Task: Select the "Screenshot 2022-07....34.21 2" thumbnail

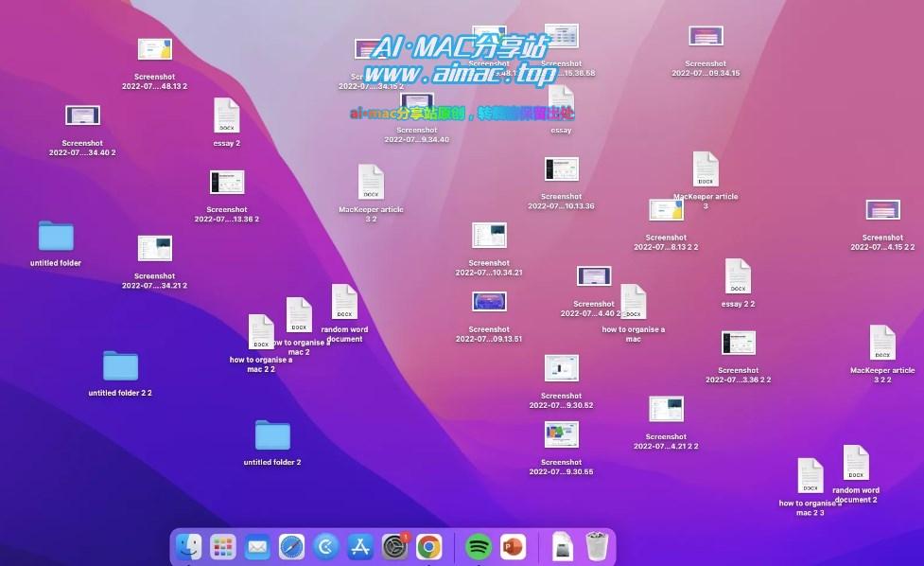Action: pyautogui.click(x=155, y=248)
